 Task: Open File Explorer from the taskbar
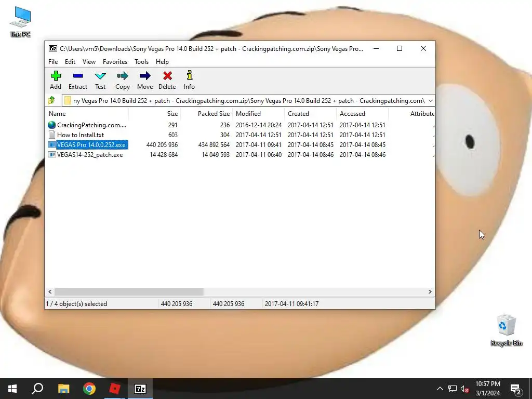tap(63, 389)
